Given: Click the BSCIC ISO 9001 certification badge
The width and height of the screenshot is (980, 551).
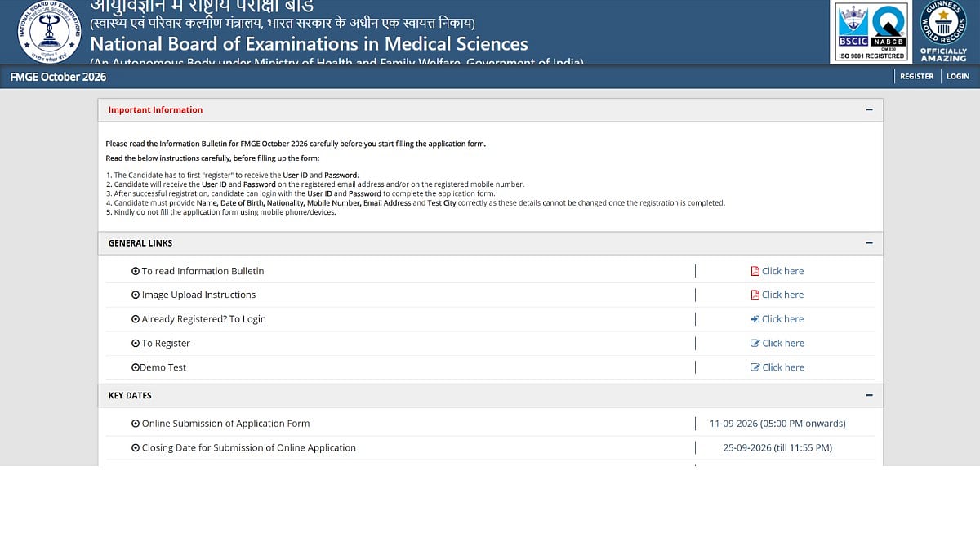Looking at the screenshot, I should click(x=872, y=32).
